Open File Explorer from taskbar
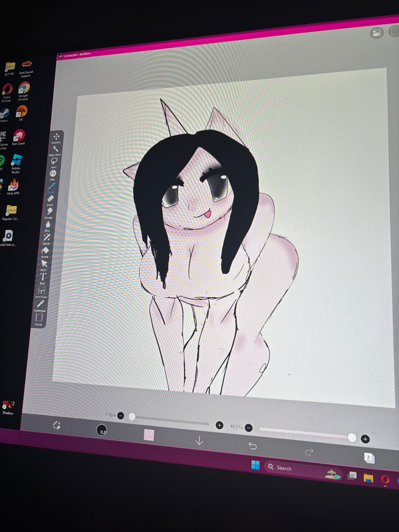The image size is (399, 532). [x=368, y=477]
